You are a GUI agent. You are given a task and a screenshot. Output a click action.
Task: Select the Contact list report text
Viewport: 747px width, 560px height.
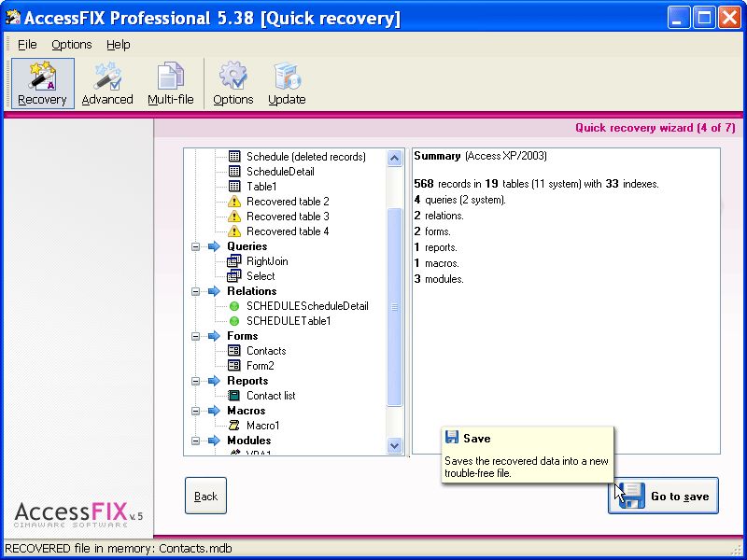pos(271,395)
